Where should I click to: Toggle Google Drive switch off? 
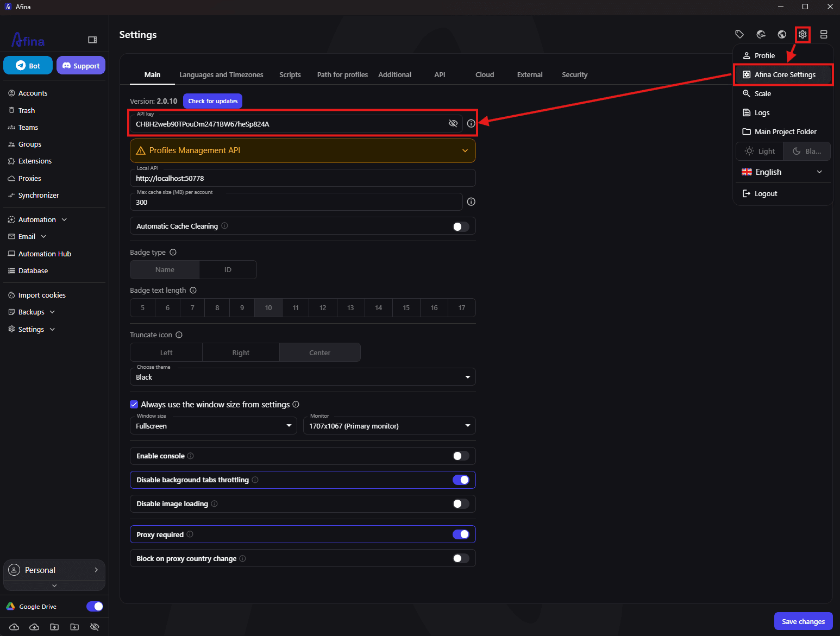(x=95, y=606)
